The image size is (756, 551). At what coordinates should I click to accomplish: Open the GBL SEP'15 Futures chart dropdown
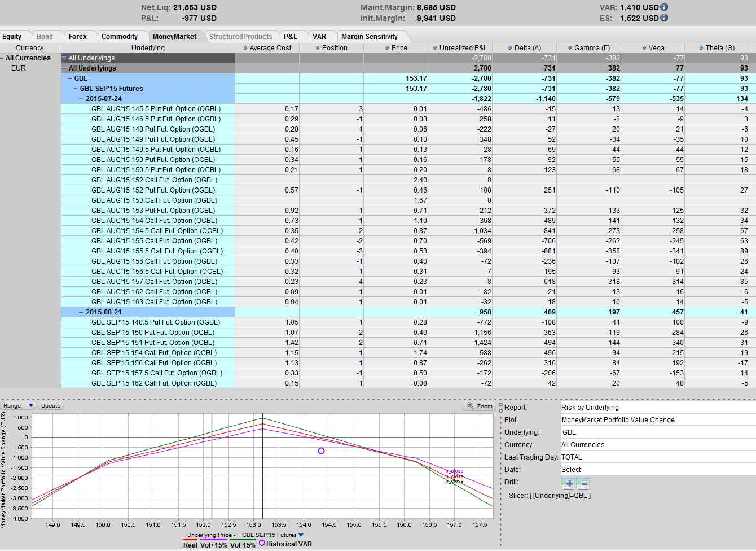(301, 535)
